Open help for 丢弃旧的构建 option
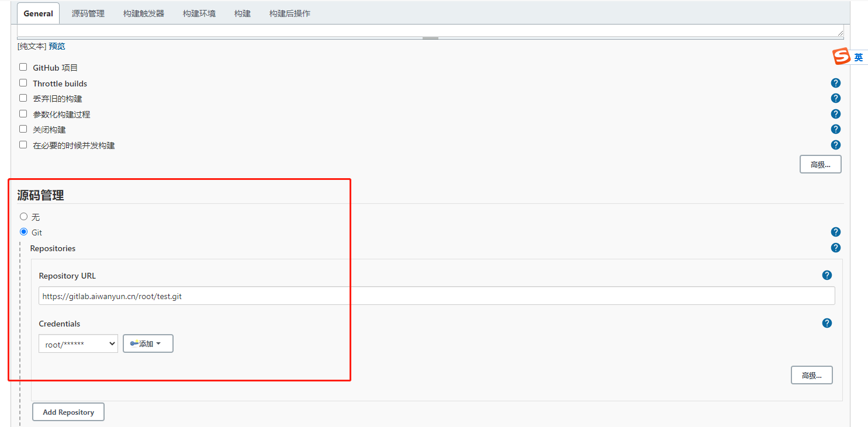868x427 pixels. coord(836,98)
